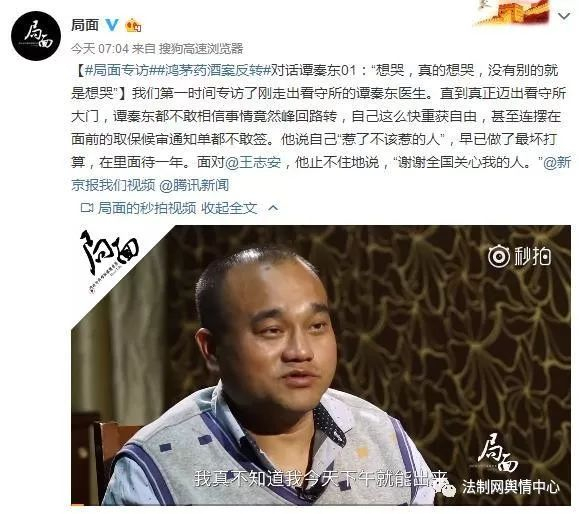The width and height of the screenshot is (579, 514).
Task: Click the 局面 round profile avatar
Action: [36, 36]
